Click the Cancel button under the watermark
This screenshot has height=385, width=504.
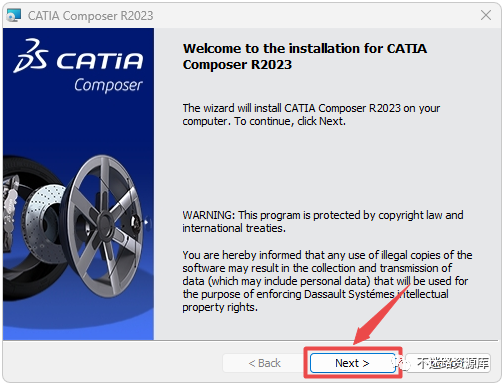tap(449, 363)
